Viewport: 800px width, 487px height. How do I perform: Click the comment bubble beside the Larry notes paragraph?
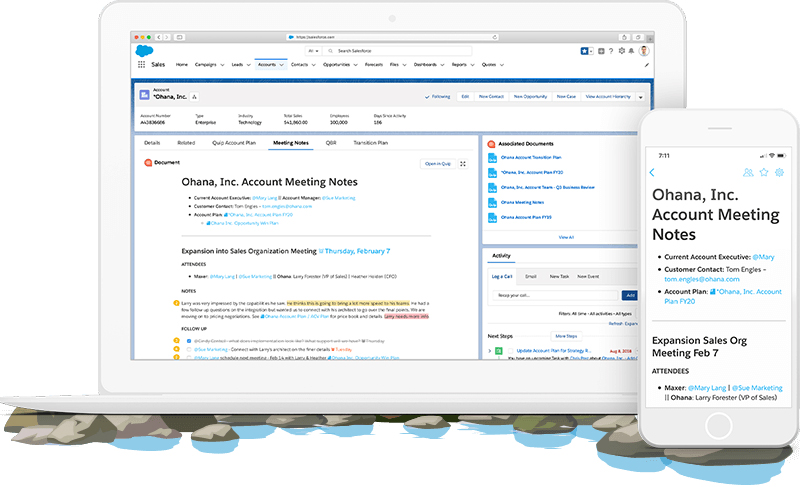(177, 303)
